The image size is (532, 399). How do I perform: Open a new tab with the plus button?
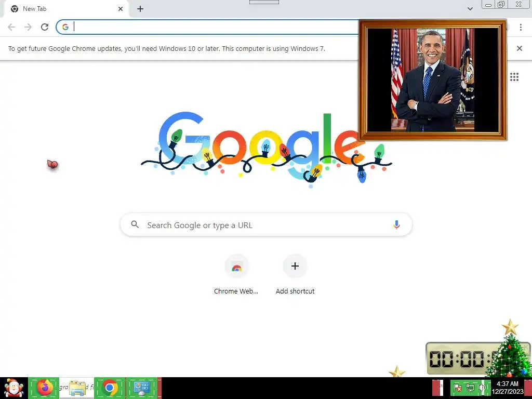pos(140,9)
